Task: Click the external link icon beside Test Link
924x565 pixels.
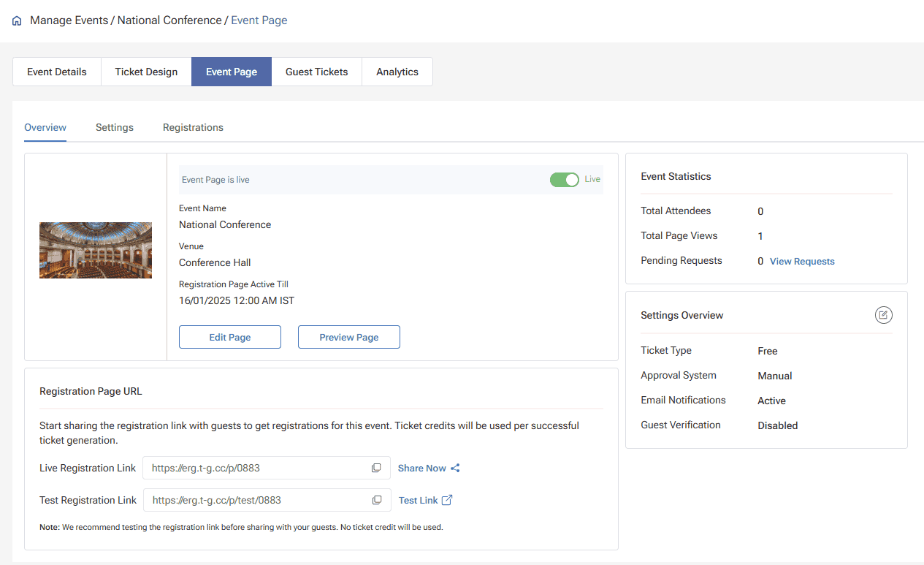Action: [x=447, y=500]
